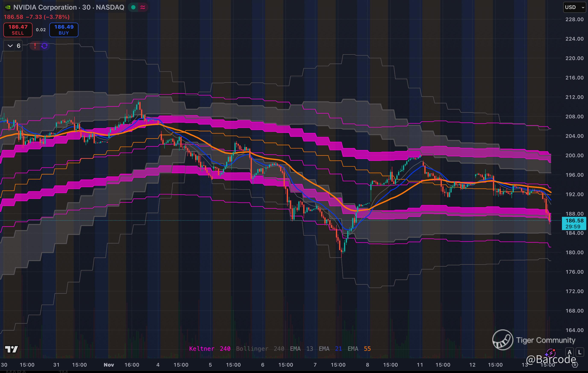Click the EMA 21 indicator label
The height and width of the screenshot is (373, 588).
330,349
